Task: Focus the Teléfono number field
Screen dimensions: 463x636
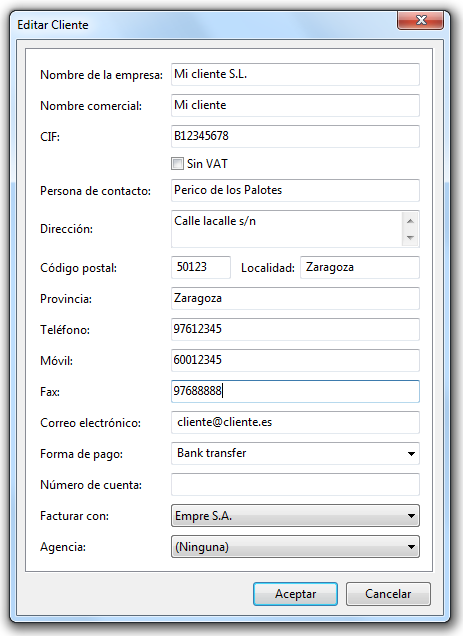Action: pos(295,329)
